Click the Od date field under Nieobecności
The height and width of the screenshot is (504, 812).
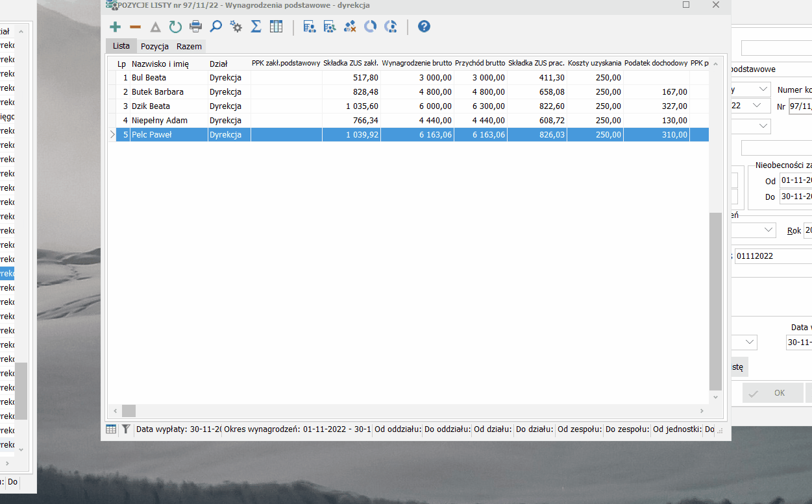(796, 181)
